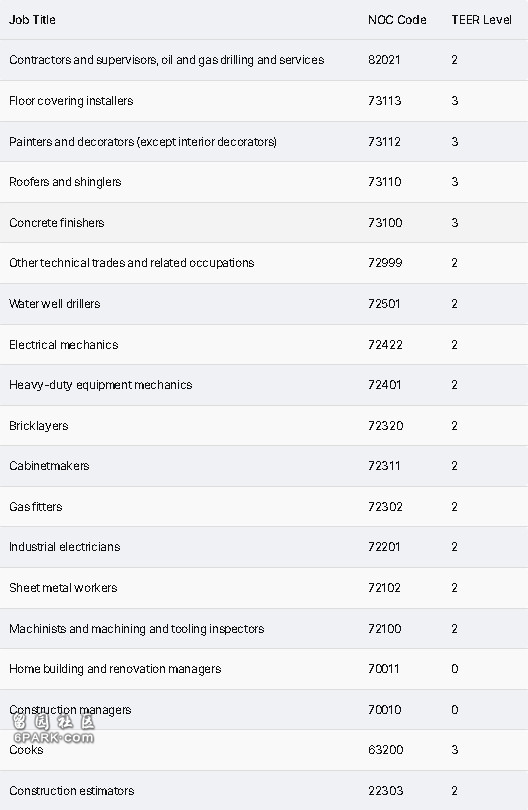Click the NOC Code column header

397,20
